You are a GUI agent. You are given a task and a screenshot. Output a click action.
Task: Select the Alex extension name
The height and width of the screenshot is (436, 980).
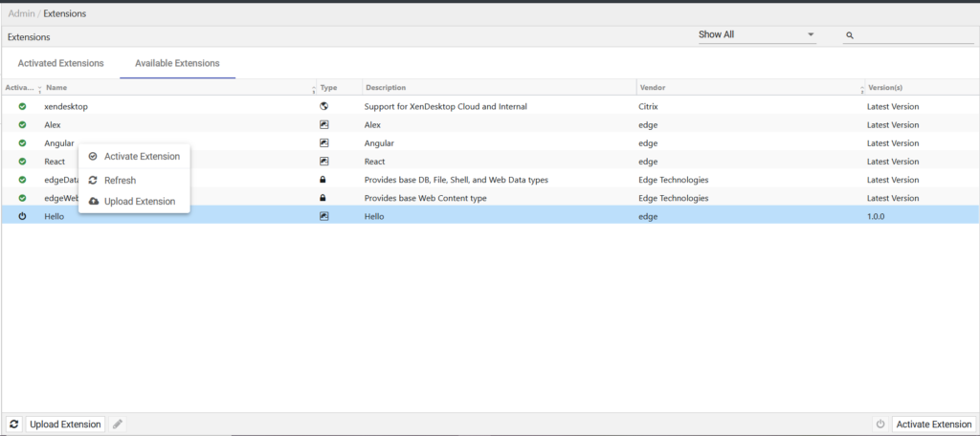53,125
